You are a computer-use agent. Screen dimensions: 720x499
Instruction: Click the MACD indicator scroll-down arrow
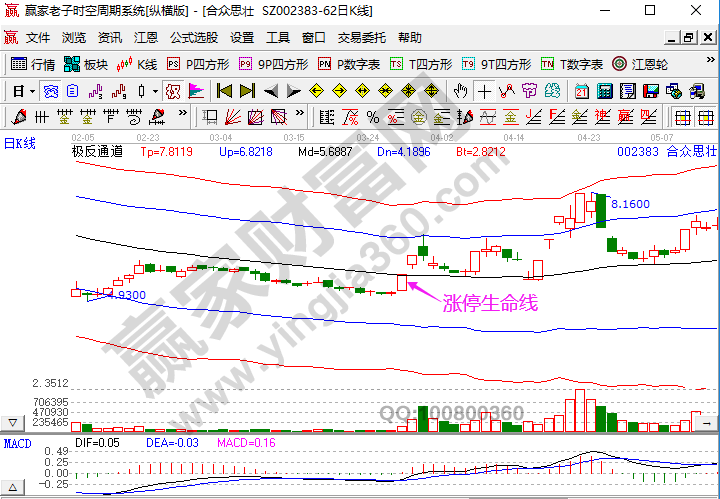click(x=12, y=423)
